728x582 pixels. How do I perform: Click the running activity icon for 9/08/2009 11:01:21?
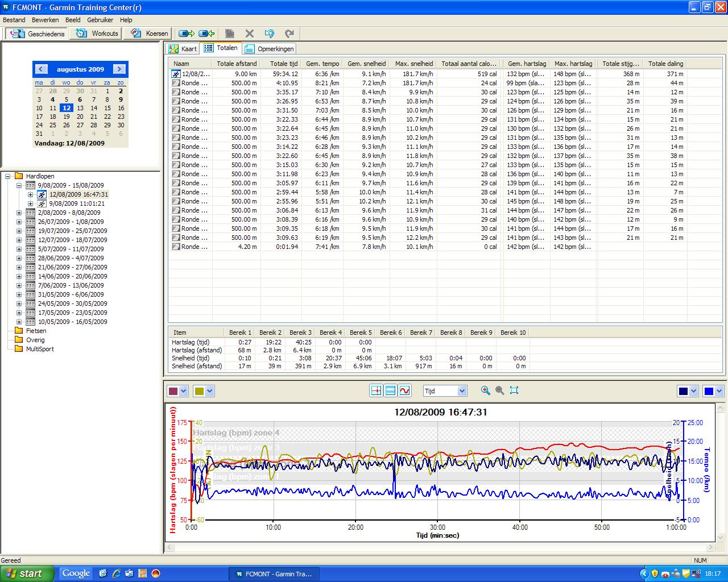(42, 203)
